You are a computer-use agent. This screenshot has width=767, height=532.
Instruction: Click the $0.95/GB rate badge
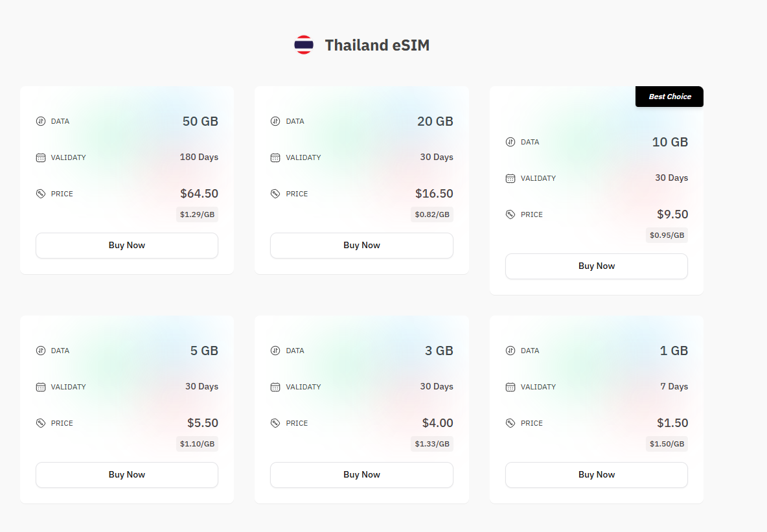click(x=667, y=235)
